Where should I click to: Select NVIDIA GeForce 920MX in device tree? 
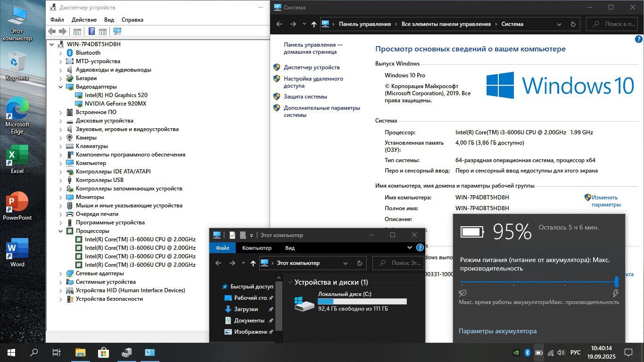coord(116,104)
